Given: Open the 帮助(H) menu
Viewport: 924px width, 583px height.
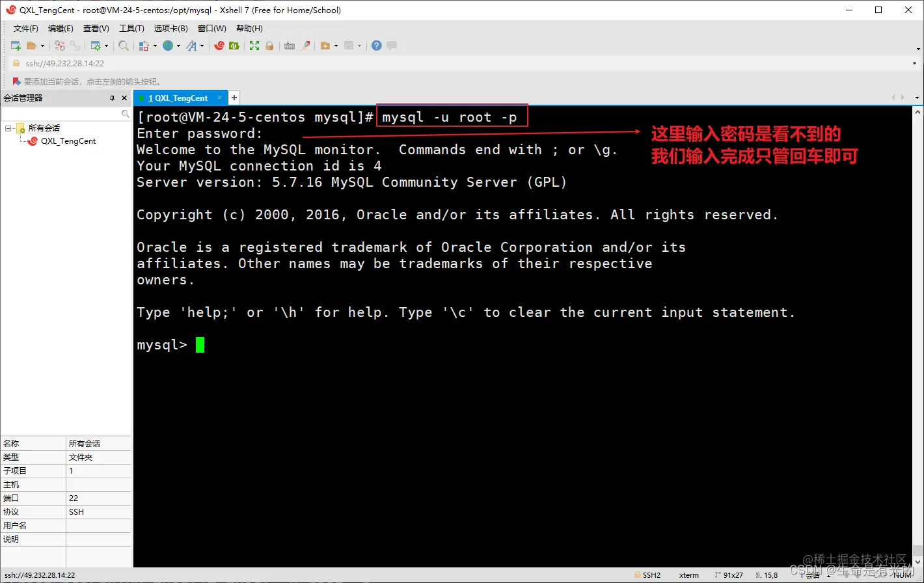Looking at the screenshot, I should point(249,29).
